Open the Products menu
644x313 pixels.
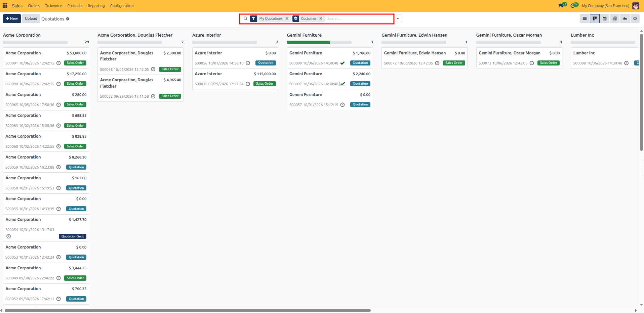[75, 6]
